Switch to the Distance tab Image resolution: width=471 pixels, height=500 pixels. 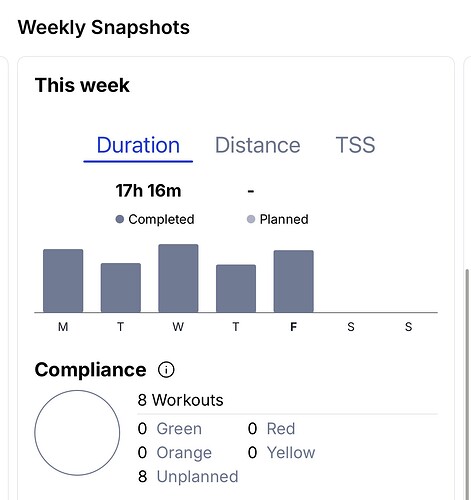click(258, 146)
